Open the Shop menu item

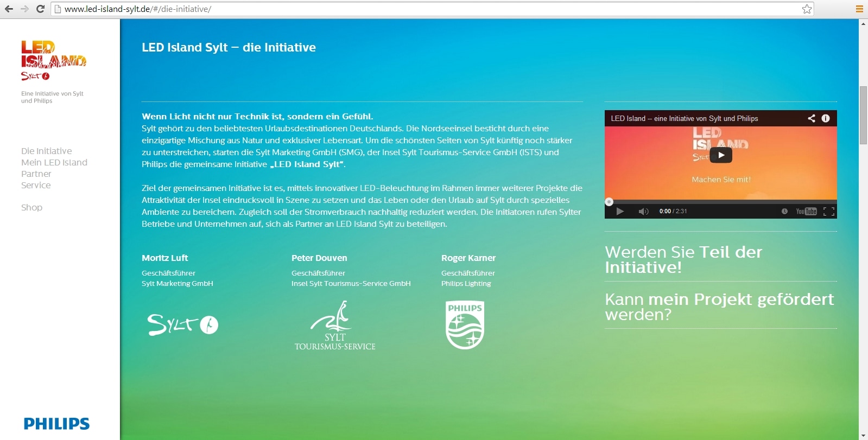pyautogui.click(x=31, y=207)
